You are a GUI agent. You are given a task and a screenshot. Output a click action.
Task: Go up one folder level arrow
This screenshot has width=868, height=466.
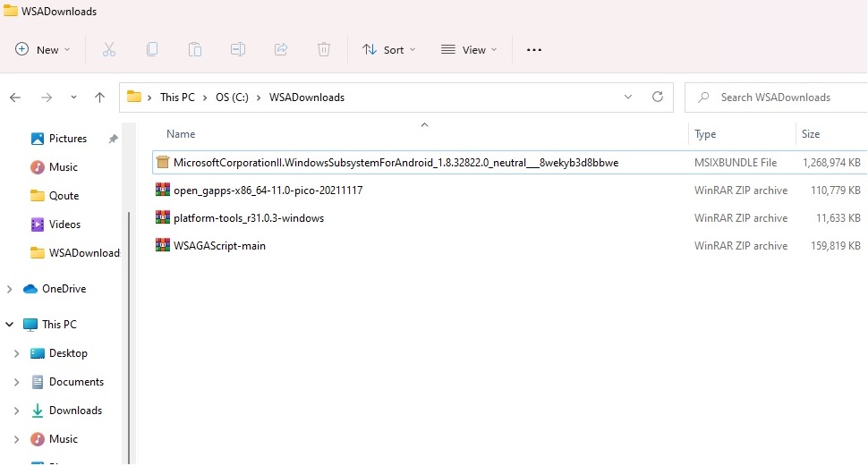tap(99, 97)
